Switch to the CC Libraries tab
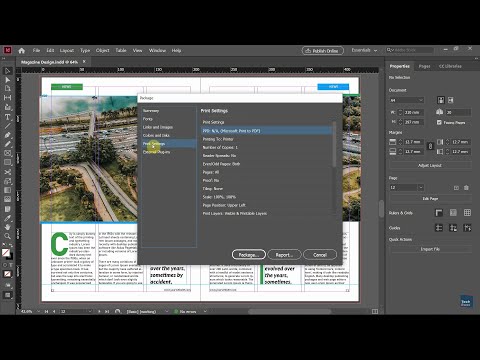 pyautogui.click(x=450, y=66)
